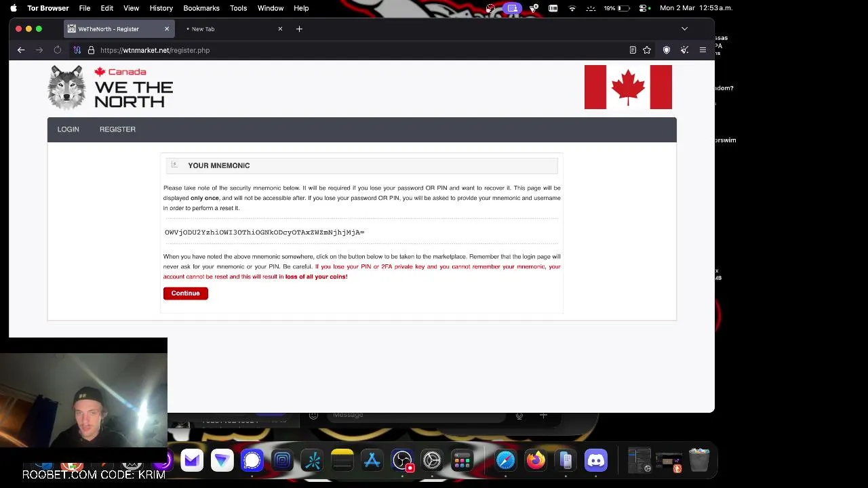Screen dimensions: 868x488
Task: Click the Wi-Fi status icon
Action: coord(572,8)
